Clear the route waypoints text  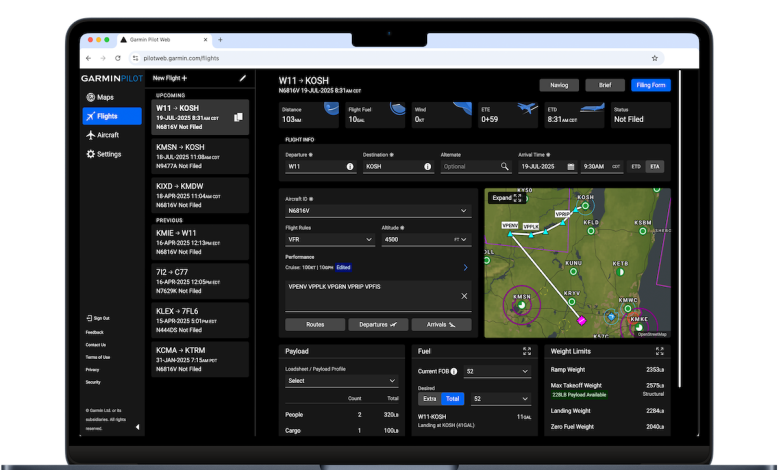(x=464, y=296)
